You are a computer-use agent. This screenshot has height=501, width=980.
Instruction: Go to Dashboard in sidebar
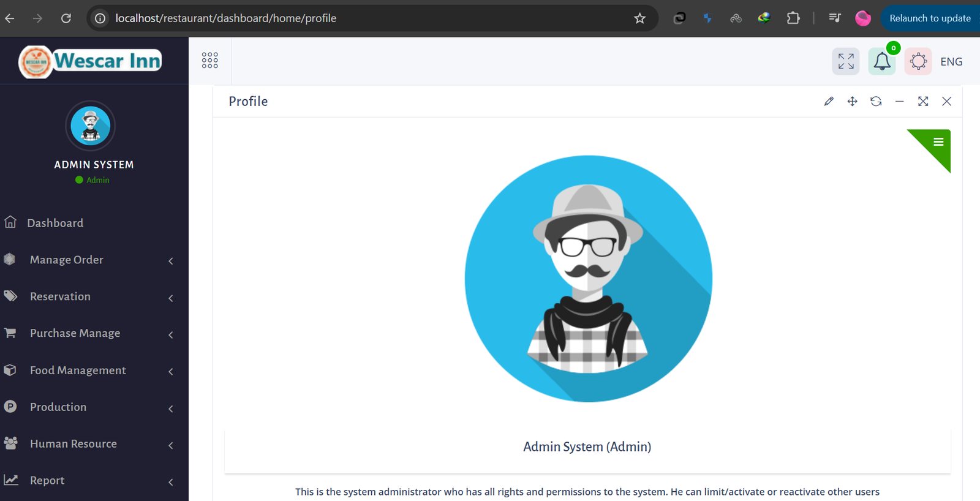pos(55,223)
